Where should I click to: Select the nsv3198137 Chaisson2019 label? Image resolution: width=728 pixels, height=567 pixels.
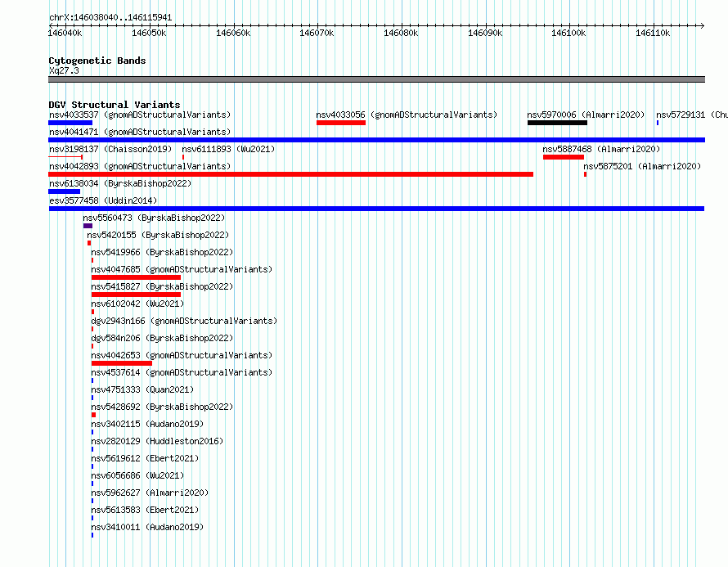coord(110,149)
